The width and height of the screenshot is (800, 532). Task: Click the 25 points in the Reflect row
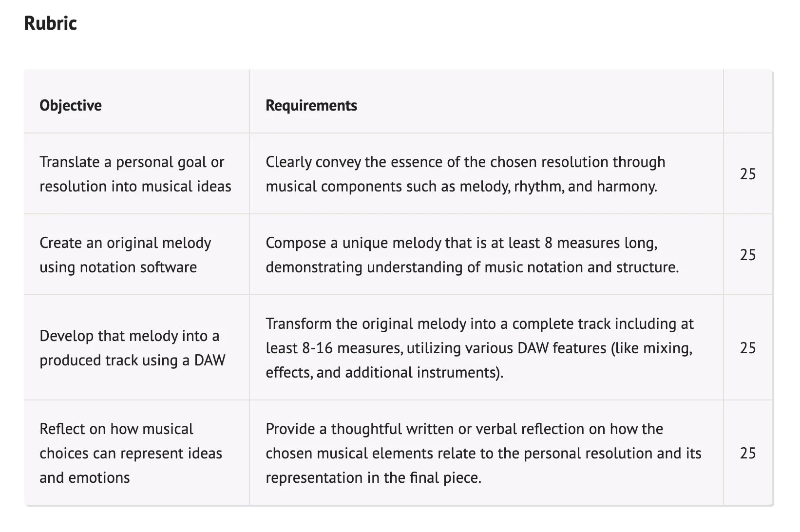click(747, 453)
